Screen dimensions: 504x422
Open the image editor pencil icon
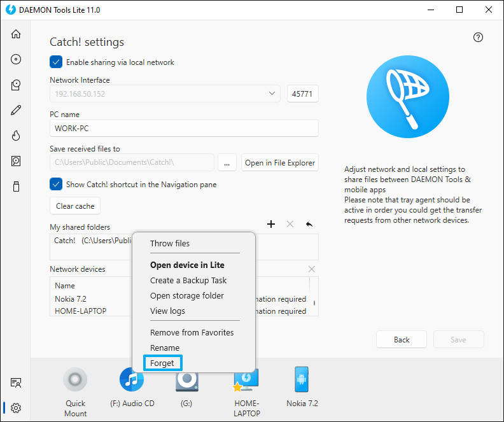point(16,110)
